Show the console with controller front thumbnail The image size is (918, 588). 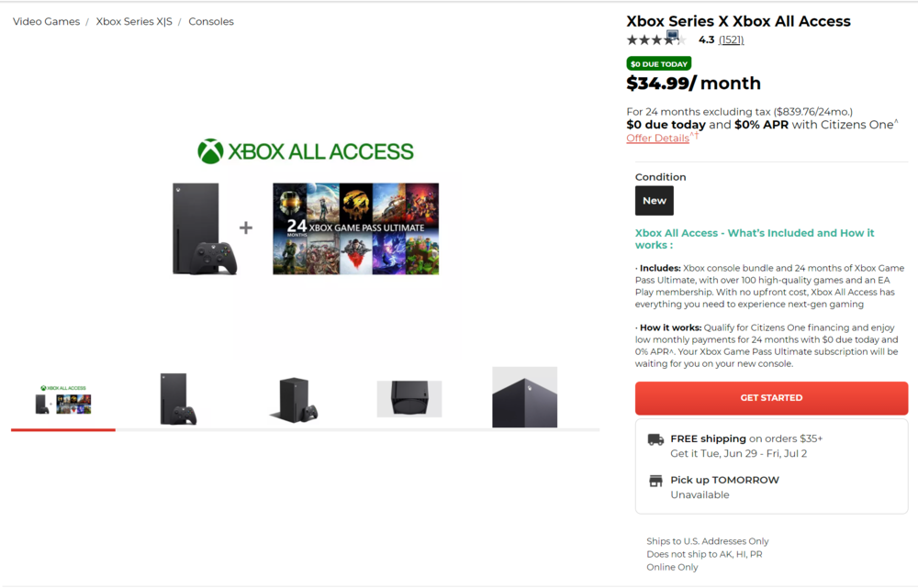click(177, 399)
